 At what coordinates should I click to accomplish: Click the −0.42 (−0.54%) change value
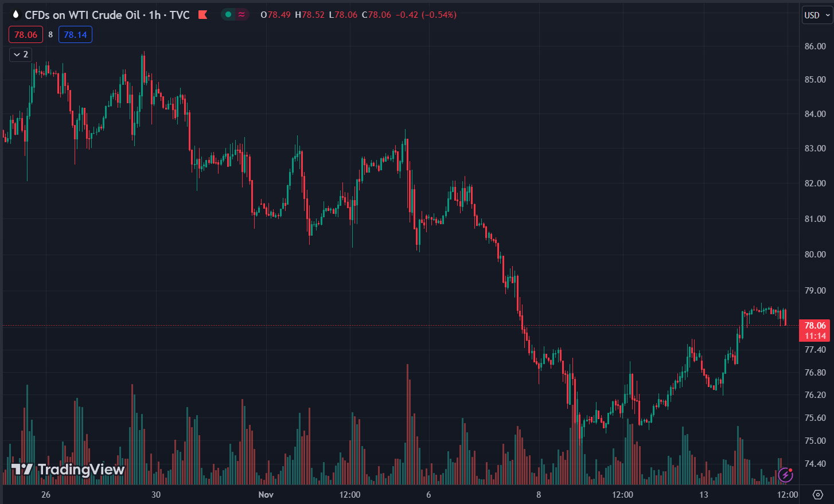426,15
